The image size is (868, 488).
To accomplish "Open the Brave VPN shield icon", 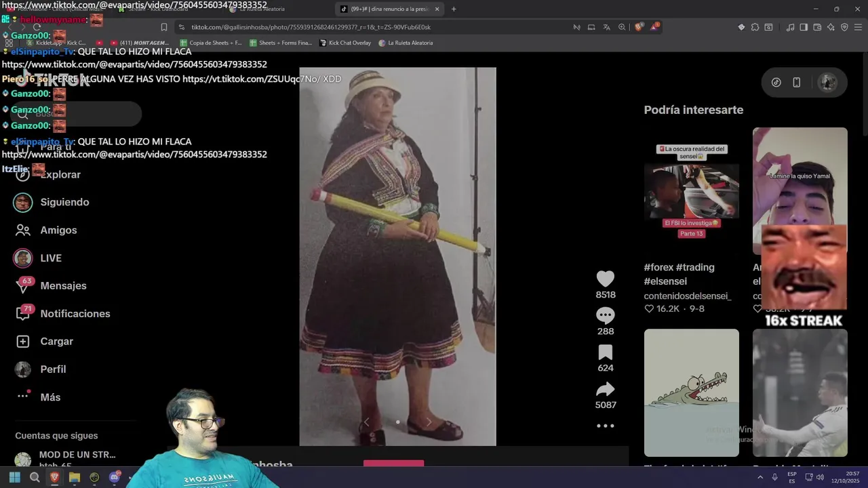I will (844, 27).
